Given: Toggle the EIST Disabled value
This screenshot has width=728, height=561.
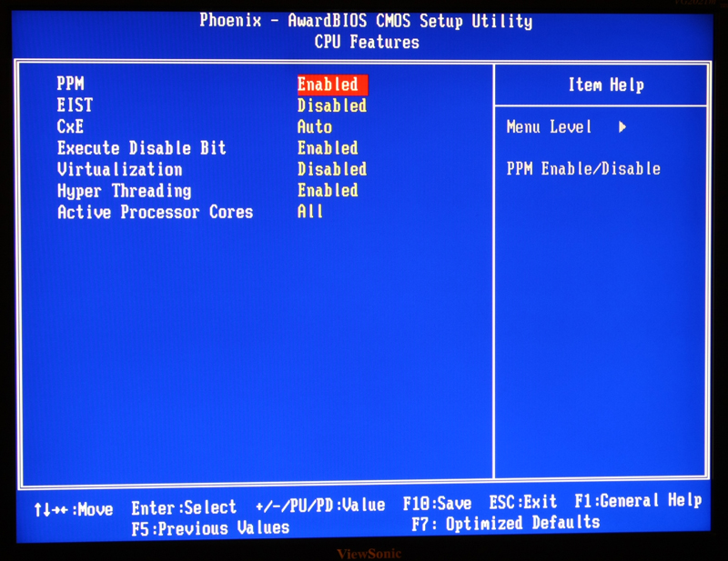Looking at the screenshot, I should coord(332,105).
